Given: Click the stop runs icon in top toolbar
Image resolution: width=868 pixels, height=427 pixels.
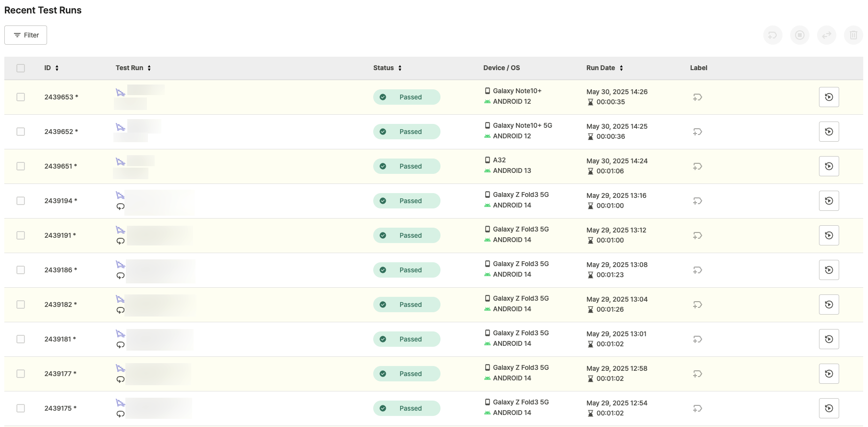Looking at the screenshot, I should [x=799, y=35].
